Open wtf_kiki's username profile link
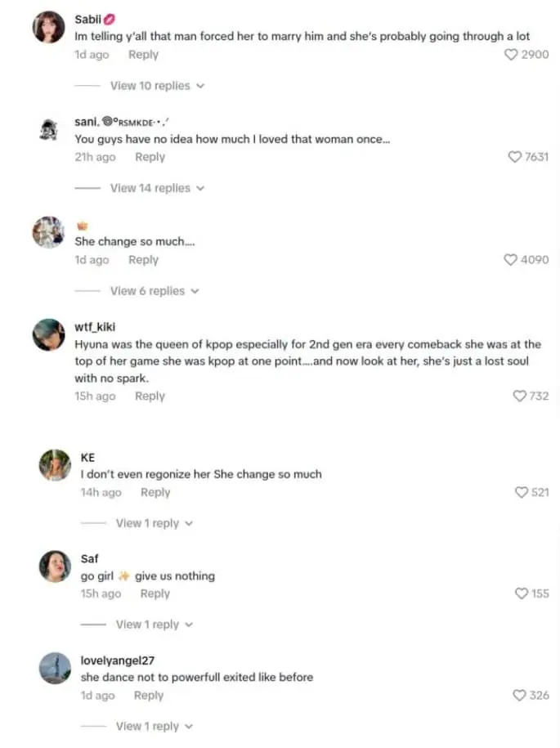Viewport: 560px width, 748px height. point(95,328)
